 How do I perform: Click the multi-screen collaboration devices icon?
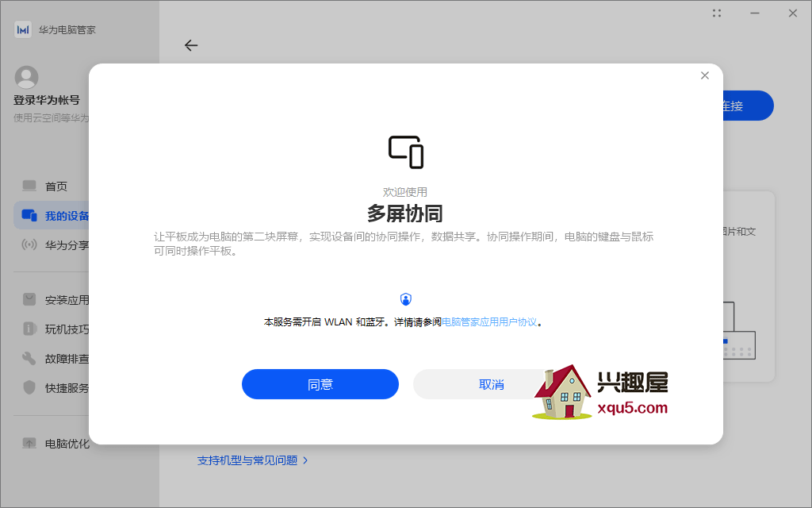(x=406, y=152)
